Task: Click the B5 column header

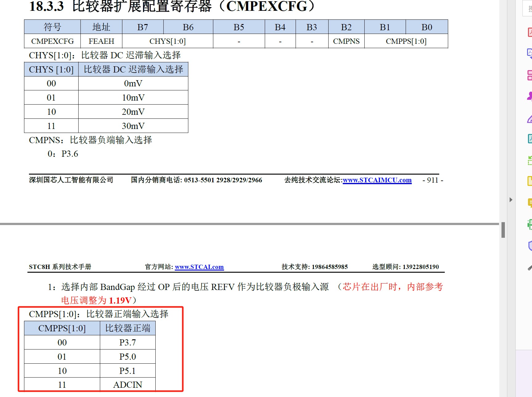Action: click(239, 27)
